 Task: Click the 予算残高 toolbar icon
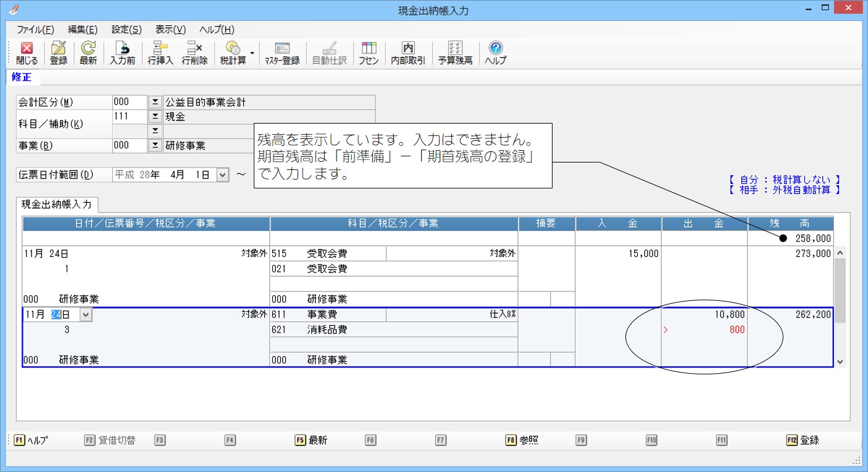pos(455,53)
